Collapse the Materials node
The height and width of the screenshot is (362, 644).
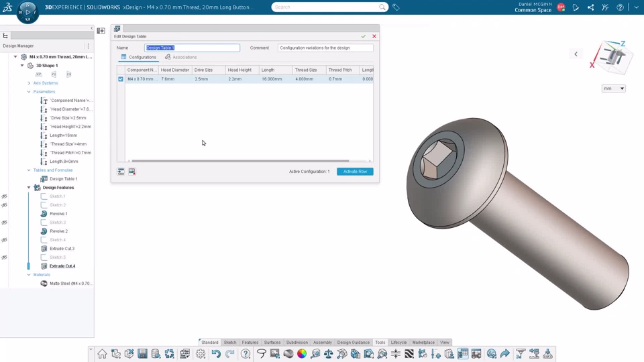pyautogui.click(x=29, y=275)
